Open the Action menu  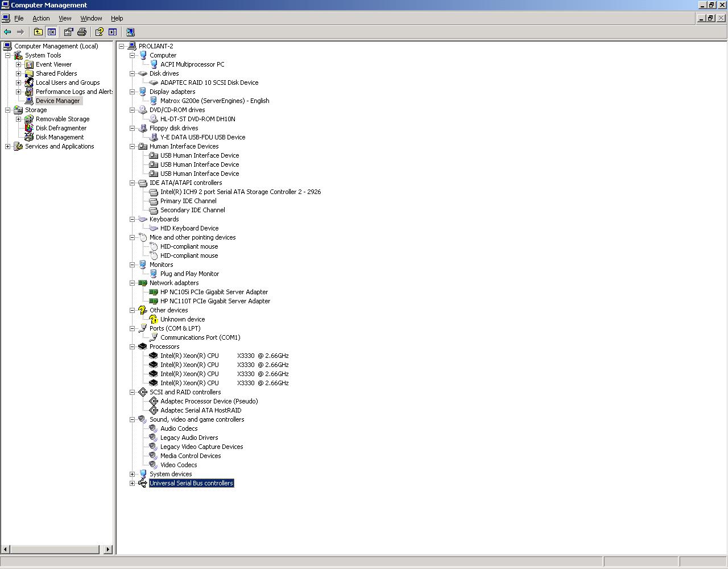pyautogui.click(x=41, y=18)
